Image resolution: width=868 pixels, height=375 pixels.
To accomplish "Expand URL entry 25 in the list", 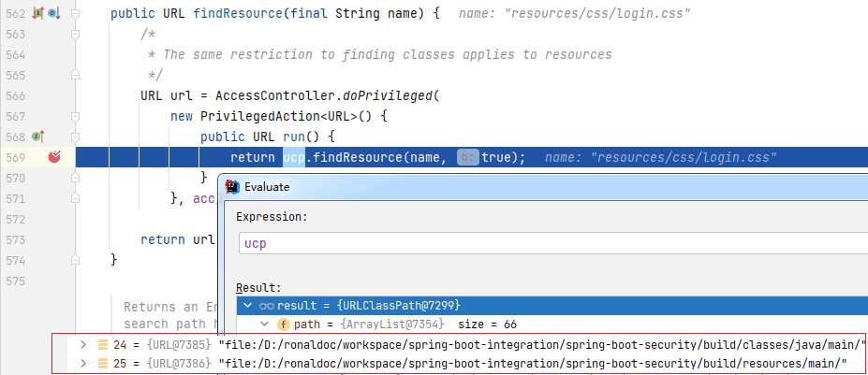I will click(x=83, y=364).
